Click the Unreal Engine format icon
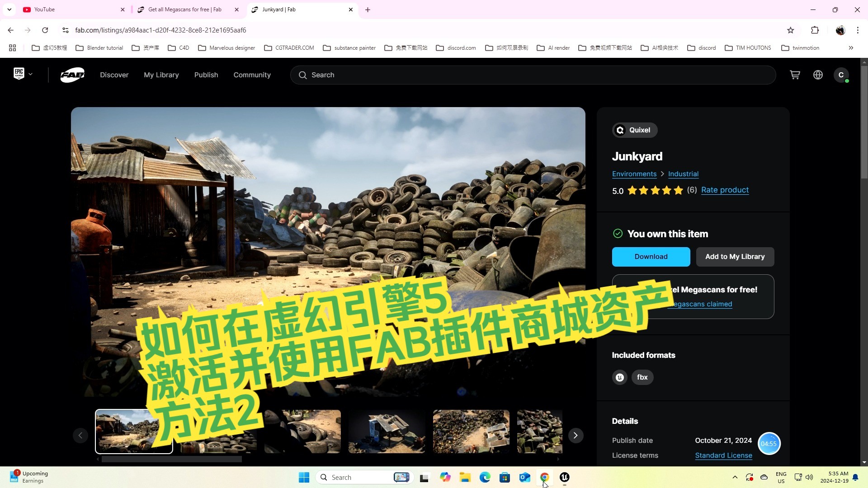868x488 pixels. click(619, 377)
